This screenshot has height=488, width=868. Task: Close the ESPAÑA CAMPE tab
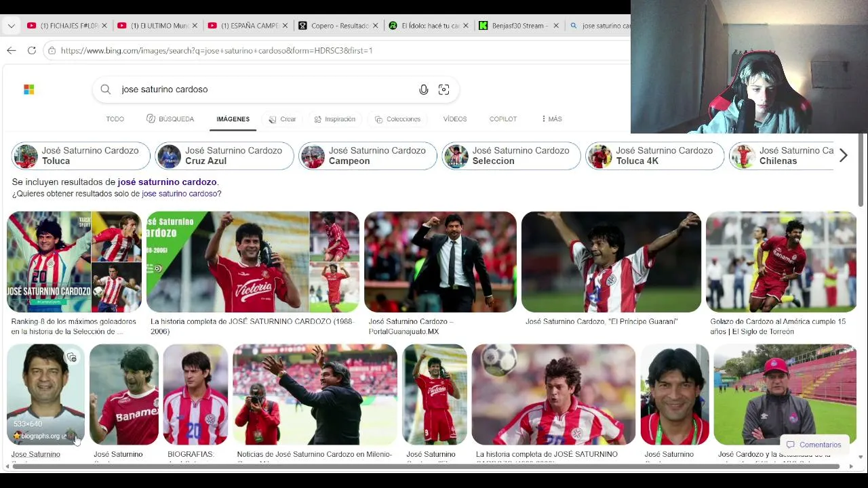[x=285, y=26]
